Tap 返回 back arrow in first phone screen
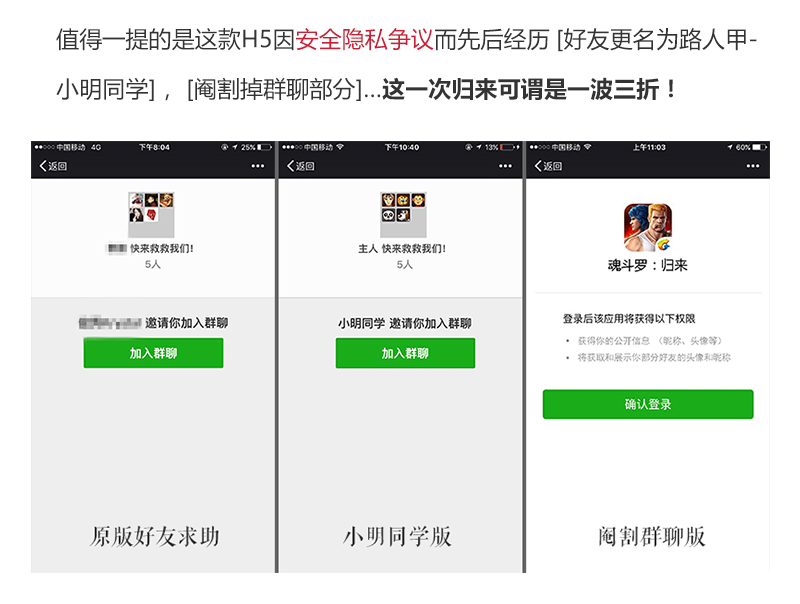This screenshot has height=604, width=800. [x=53, y=166]
